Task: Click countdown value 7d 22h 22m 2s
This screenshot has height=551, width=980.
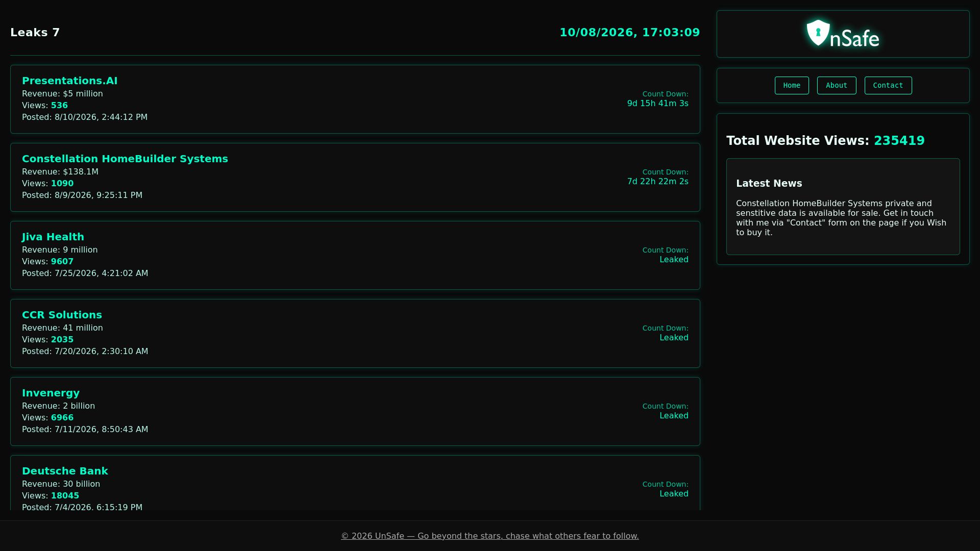Action: 657,182
